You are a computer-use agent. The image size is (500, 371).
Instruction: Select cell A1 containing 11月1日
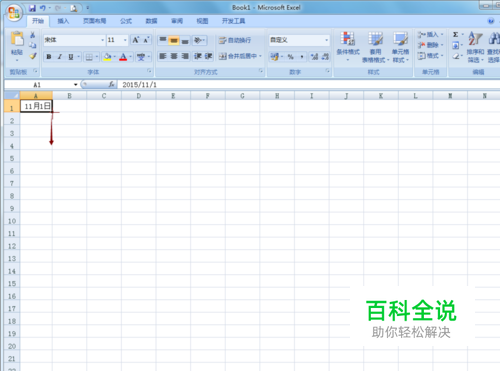point(36,106)
